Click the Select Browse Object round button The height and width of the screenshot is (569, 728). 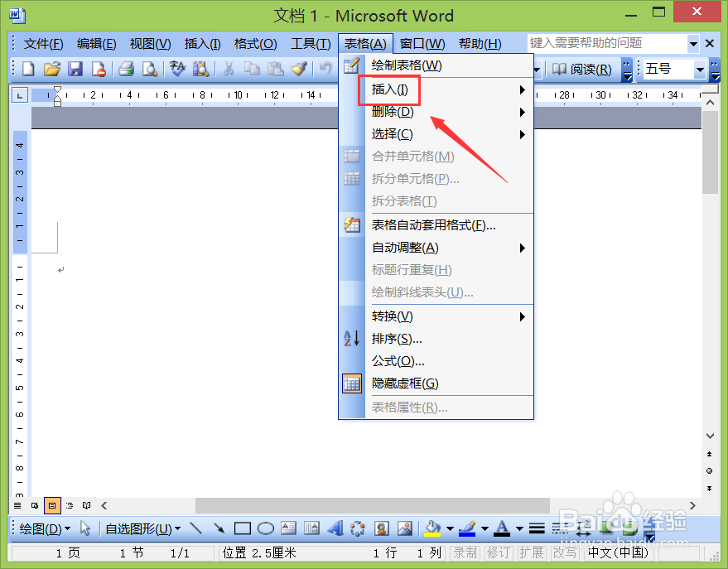coord(710,470)
